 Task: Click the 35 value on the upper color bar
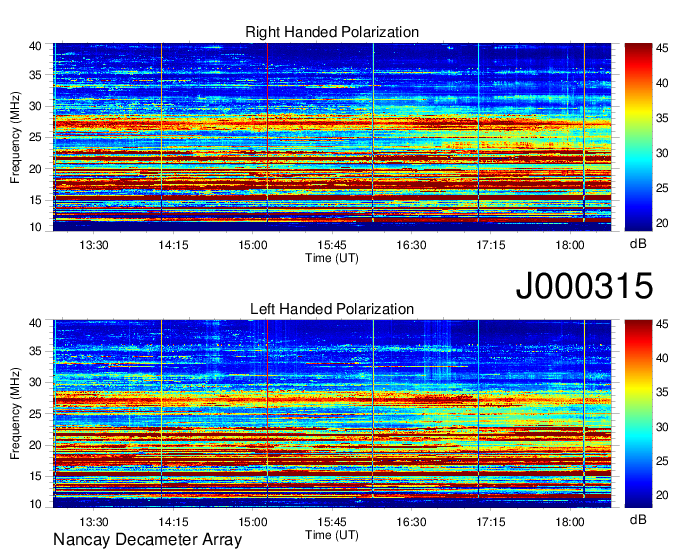pos(662,118)
